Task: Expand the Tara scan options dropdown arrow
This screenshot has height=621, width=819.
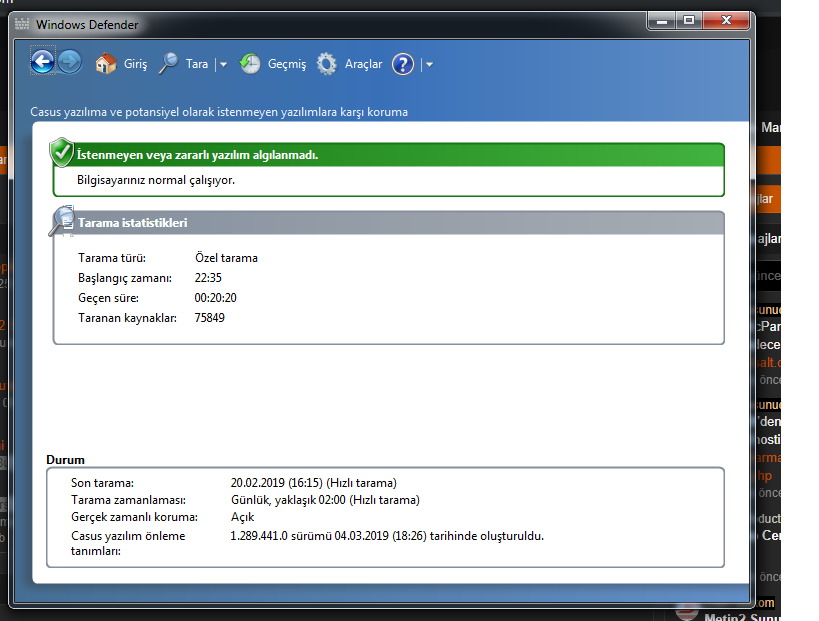Action: [223, 64]
